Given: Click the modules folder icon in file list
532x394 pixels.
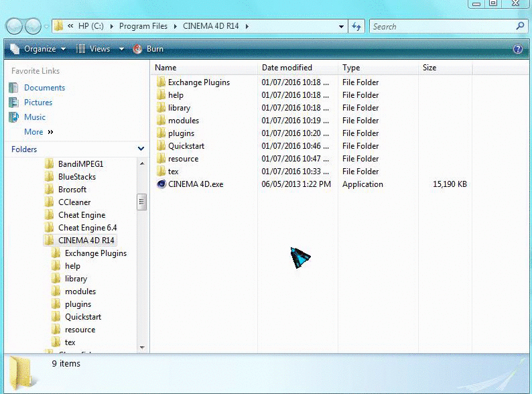Looking at the screenshot, I should point(161,121).
